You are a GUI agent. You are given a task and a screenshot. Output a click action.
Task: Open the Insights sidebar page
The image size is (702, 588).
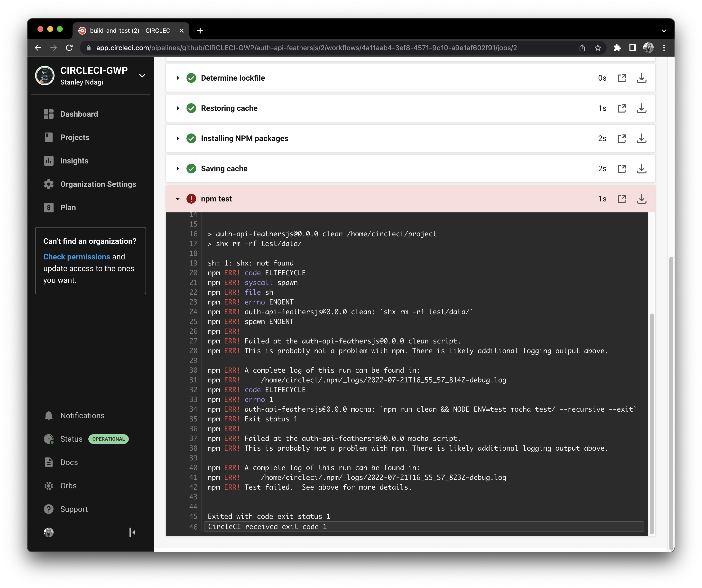(x=74, y=161)
